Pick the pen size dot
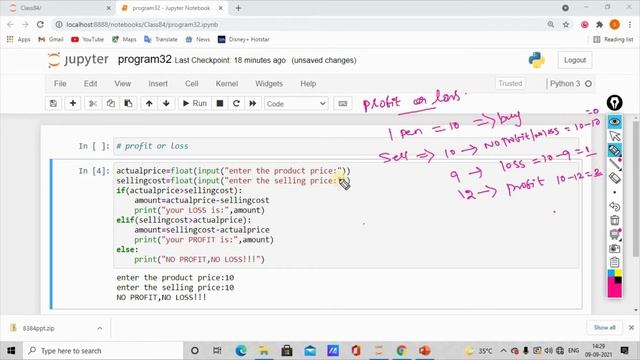 click(614, 192)
